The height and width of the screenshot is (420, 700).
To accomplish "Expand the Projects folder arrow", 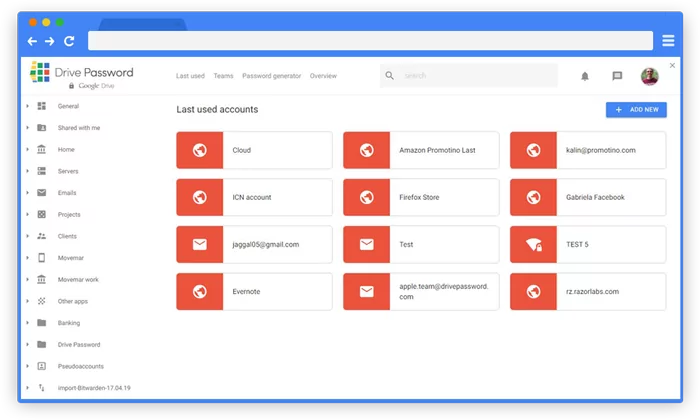I will pyautogui.click(x=28, y=214).
